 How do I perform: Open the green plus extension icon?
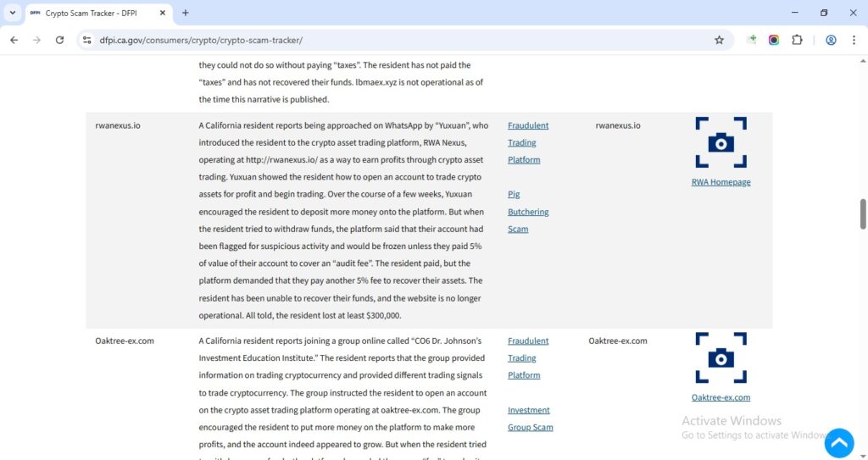[x=751, y=39]
